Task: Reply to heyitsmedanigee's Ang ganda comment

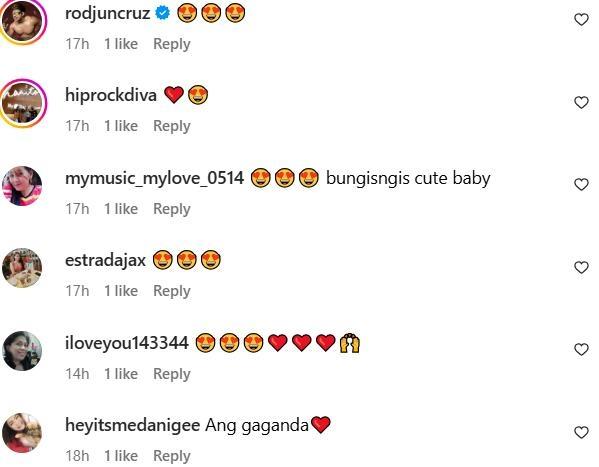Action: (x=172, y=456)
